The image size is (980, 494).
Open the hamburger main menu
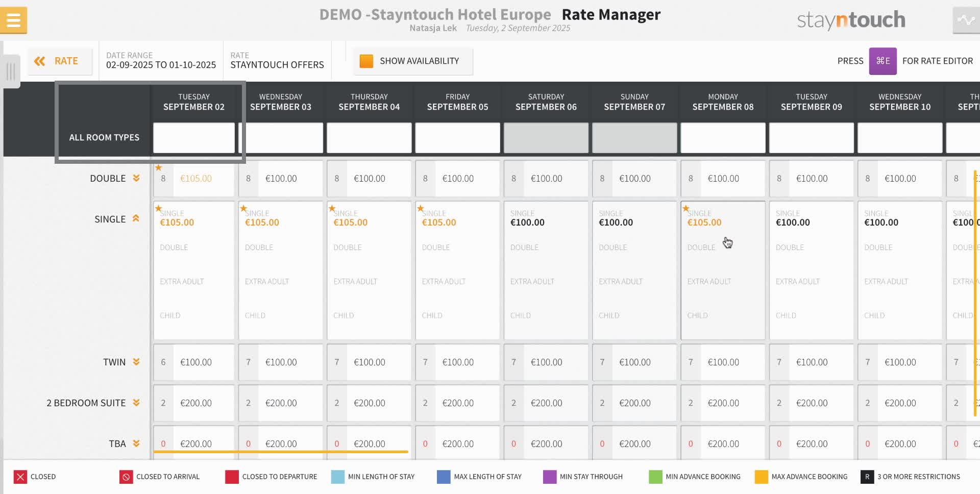pyautogui.click(x=13, y=20)
